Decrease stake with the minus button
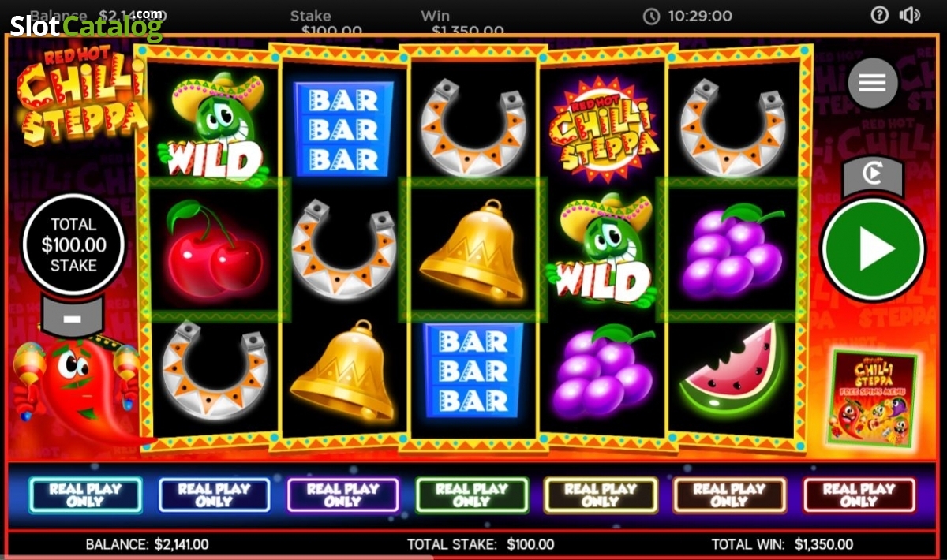The height and width of the screenshot is (560, 947). point(72,318)
